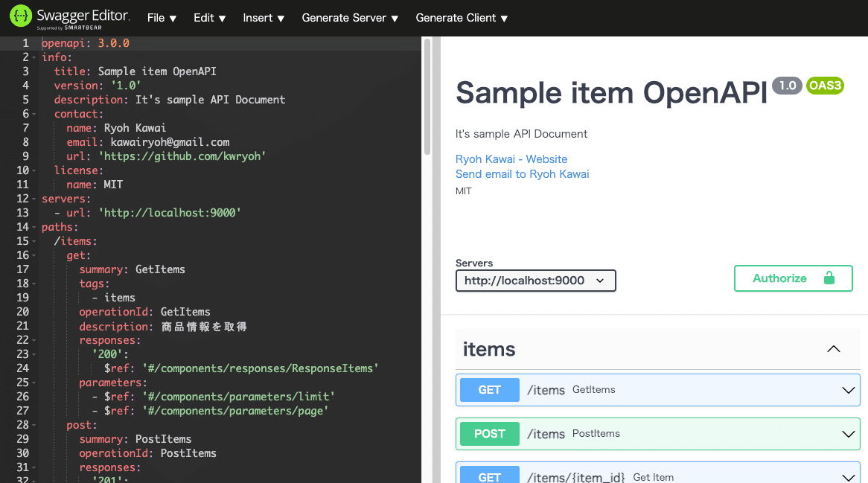Open the Ryoh Kawai - Website link
The image size is (868, 483).
(511, 159)
